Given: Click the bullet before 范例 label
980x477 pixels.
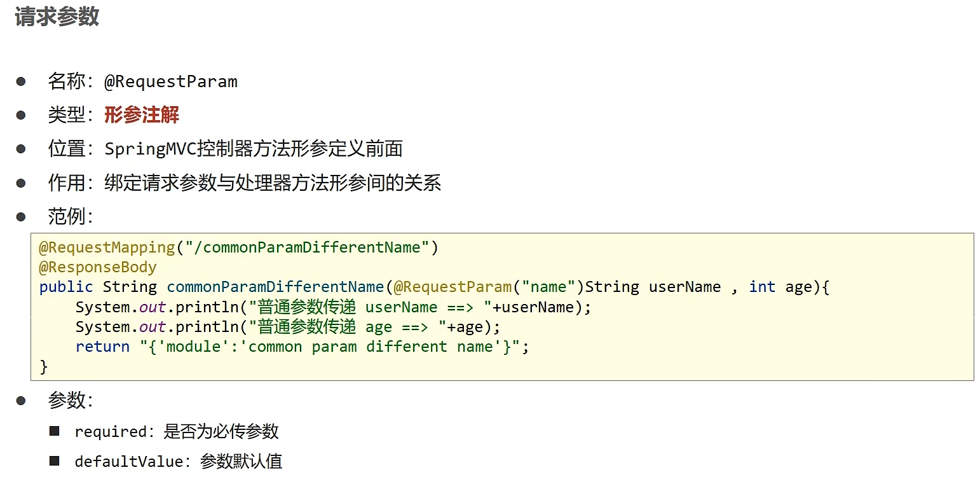Looking at the screenshot, I should click(21, 217).
